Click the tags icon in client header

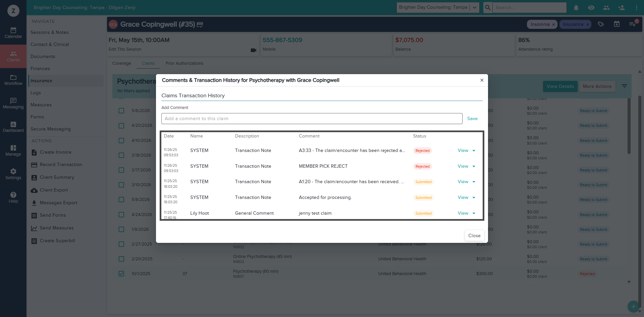pos(601,24)
